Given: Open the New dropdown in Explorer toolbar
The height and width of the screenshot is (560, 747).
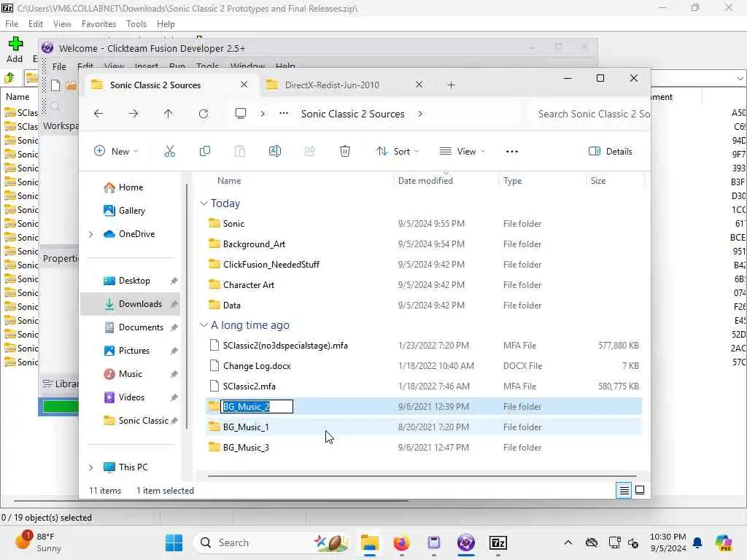Looking at the screenshot, I should [116, 152].
